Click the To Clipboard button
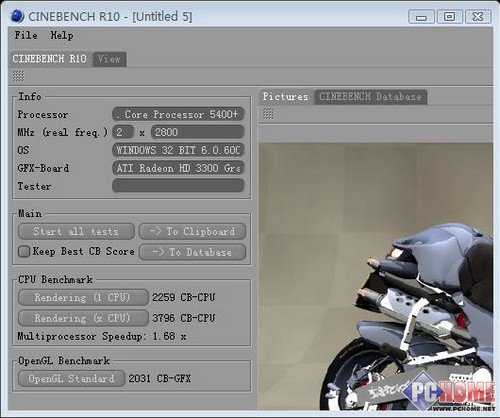The width and height of the screenshot is (500, 418). pos(192,231)
